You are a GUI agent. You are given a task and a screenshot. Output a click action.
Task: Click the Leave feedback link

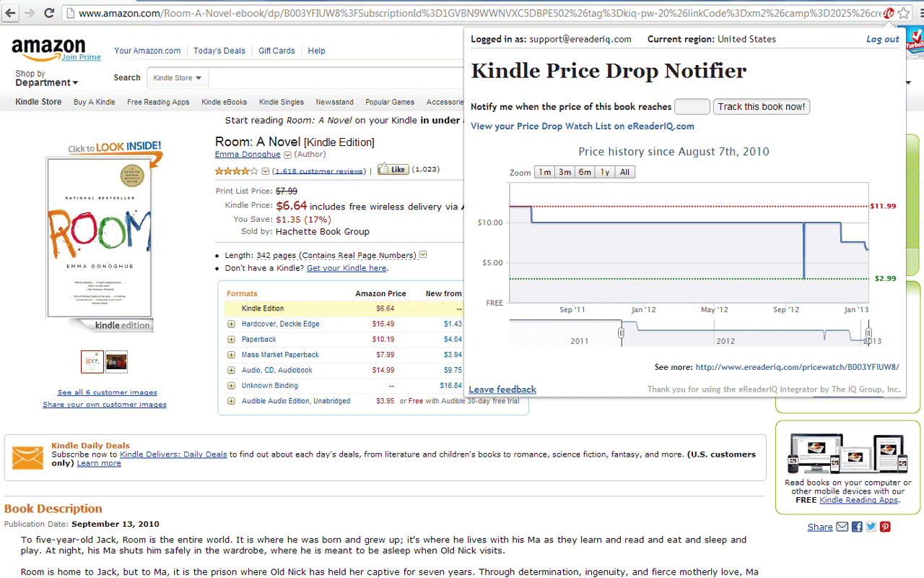click(502, 389)
